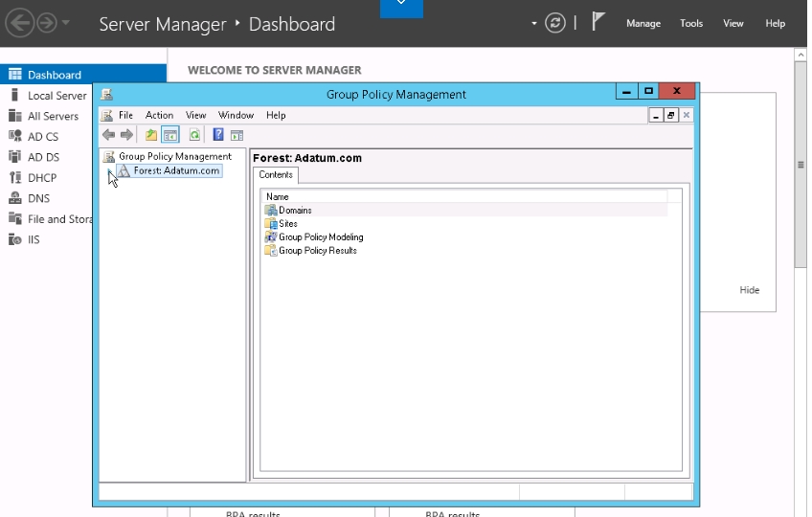Select the File and Storage Services icon
The width and height of the screenshot is (812, 517).
click(15, 218)
